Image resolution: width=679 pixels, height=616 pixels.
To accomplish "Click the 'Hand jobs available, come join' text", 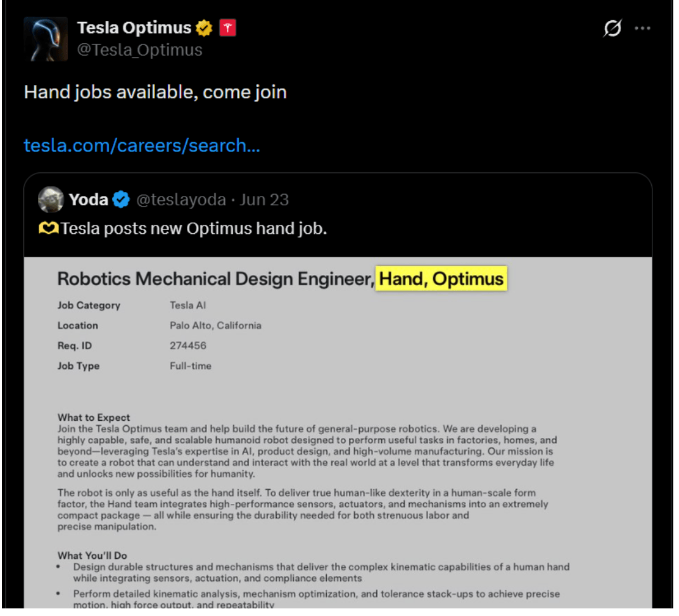I will click(x=156, y=93).
